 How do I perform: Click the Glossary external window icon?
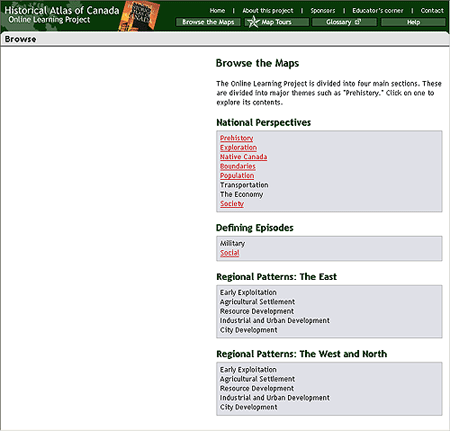click(358, 22)
